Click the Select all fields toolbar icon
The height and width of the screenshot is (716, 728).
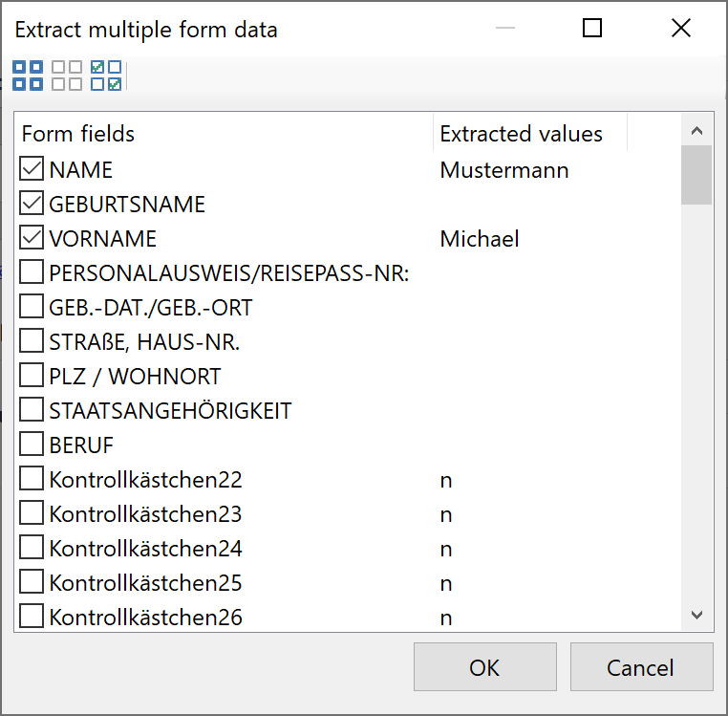[x=28, y=76]
